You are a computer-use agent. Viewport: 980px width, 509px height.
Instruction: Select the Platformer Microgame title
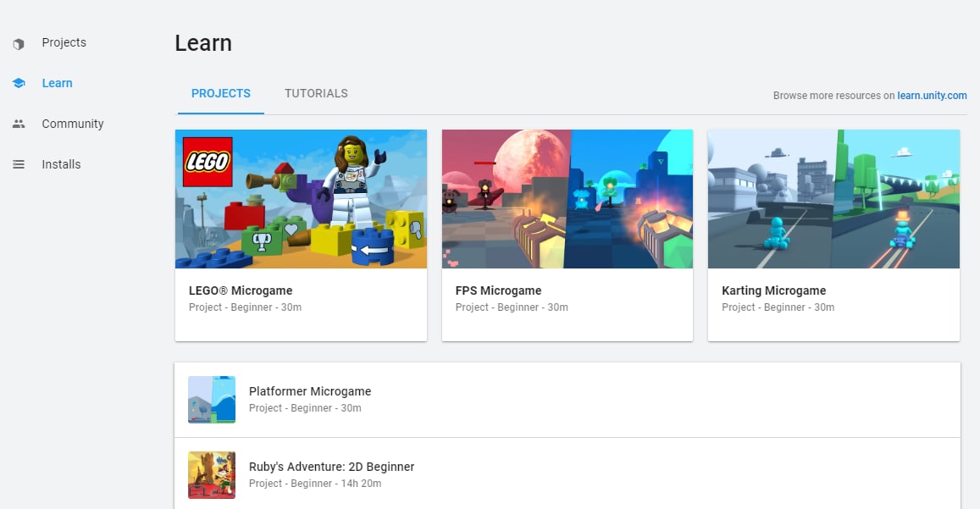point(310,391)
